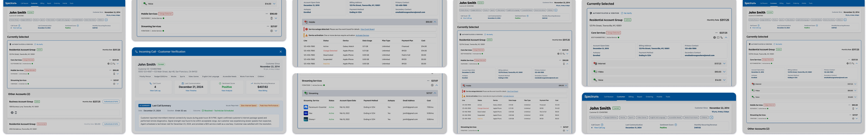Click the mobile device icon under Business Account Group
This screenshot has width=868, height=135.
[x=16, y=113]
